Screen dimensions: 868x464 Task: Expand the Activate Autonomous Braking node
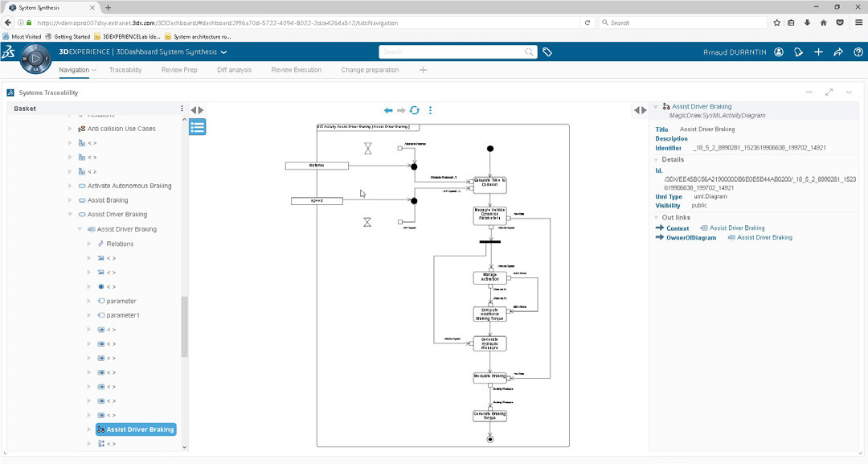click(x=70, y=186)
